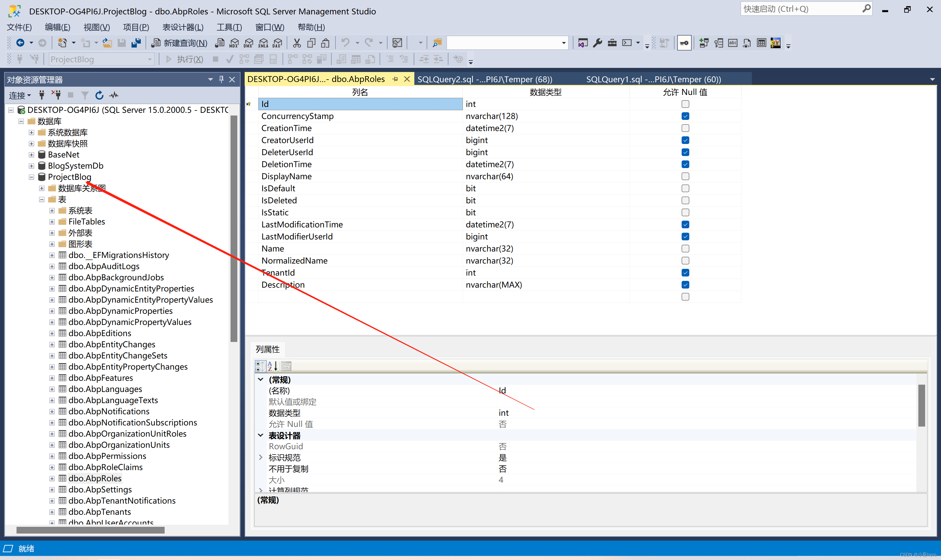Image resolution: width=941 pixels, height=560 pixels.
Task: Switch to the SQLQuery2.sql tab
Action: [x=485, y=79]
